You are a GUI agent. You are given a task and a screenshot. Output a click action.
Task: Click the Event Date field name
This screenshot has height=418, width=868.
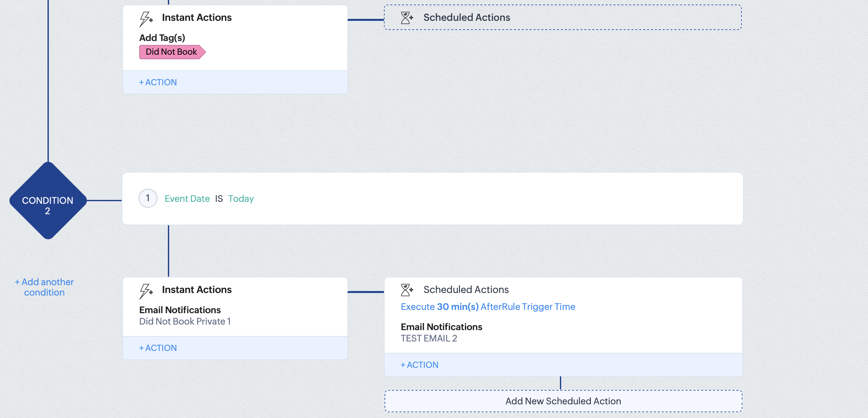[x=187, y=199]
